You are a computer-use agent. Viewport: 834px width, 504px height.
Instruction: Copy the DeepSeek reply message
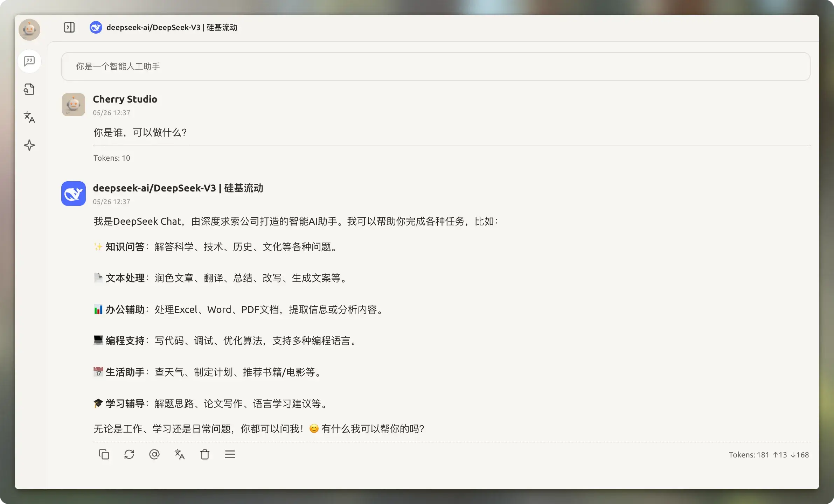click(104, 454)
